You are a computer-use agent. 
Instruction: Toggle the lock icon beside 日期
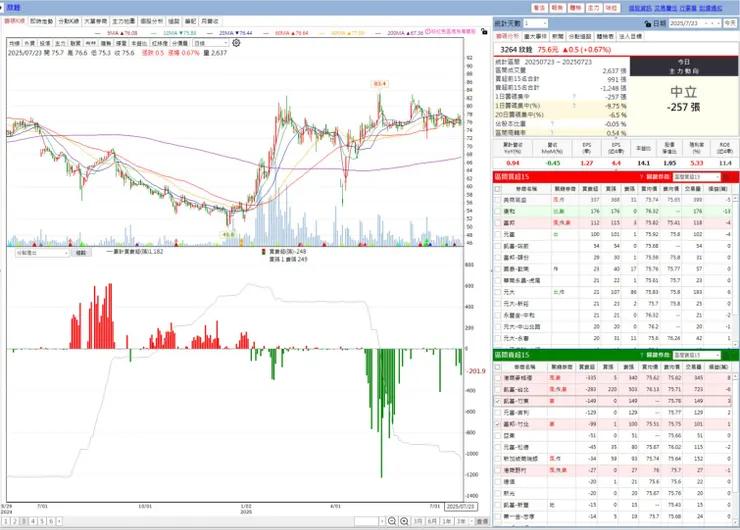[x=648, y=23]
